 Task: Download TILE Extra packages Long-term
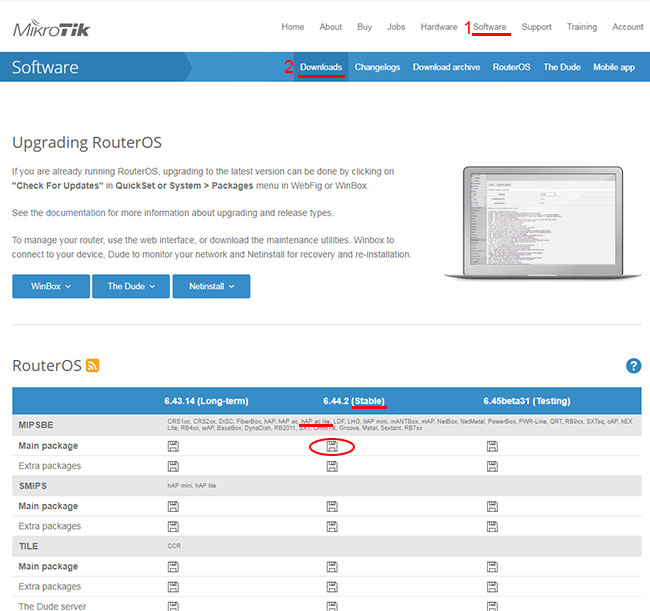[173, 587]
